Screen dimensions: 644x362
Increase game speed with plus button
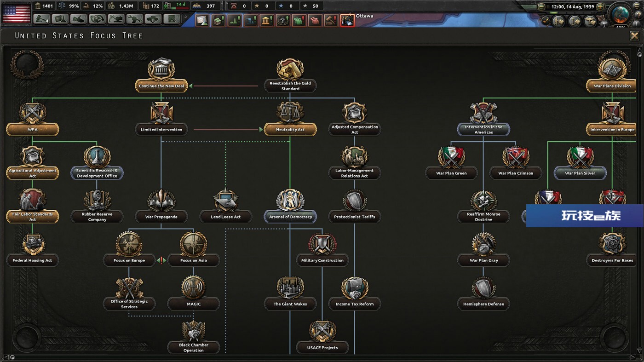[599, 7]
